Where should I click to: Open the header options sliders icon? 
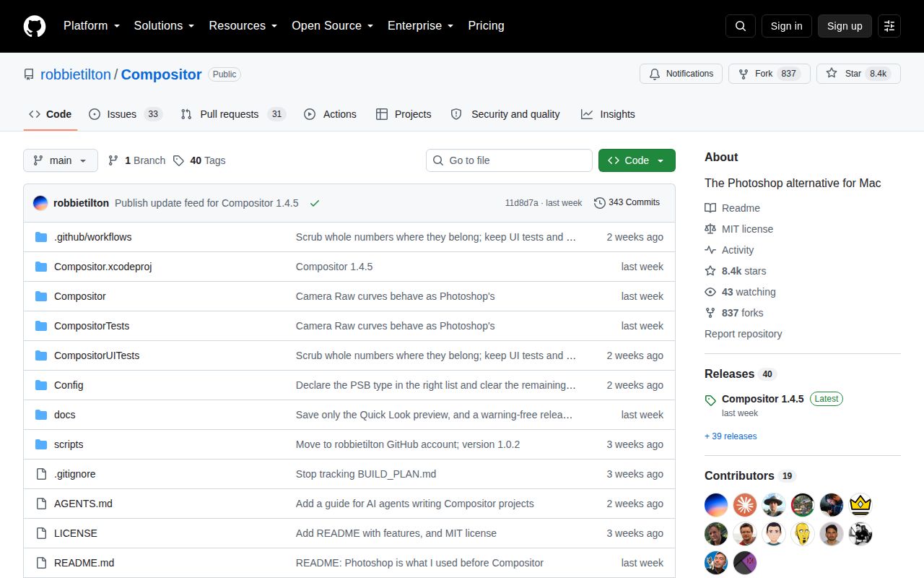click(889, 26)
